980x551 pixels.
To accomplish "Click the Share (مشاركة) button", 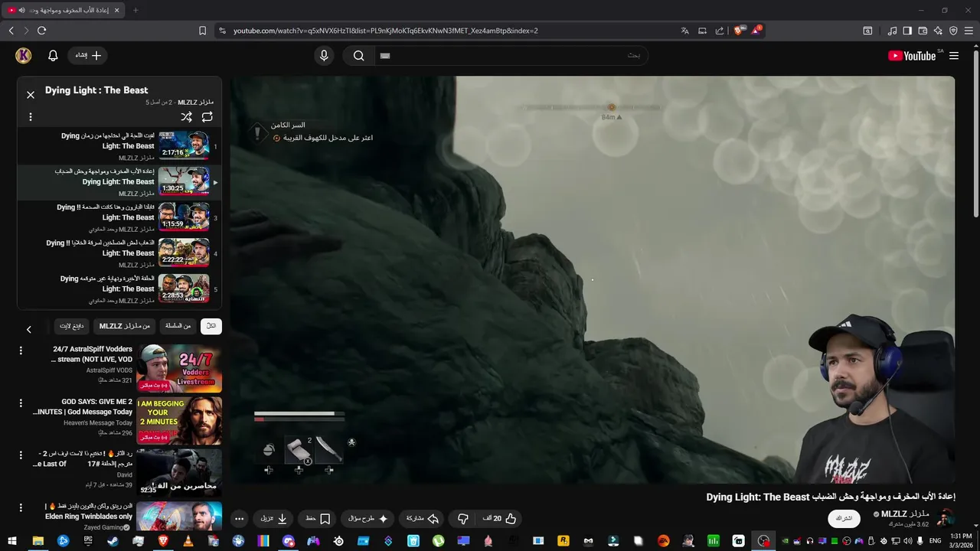I will click(423, 519).
